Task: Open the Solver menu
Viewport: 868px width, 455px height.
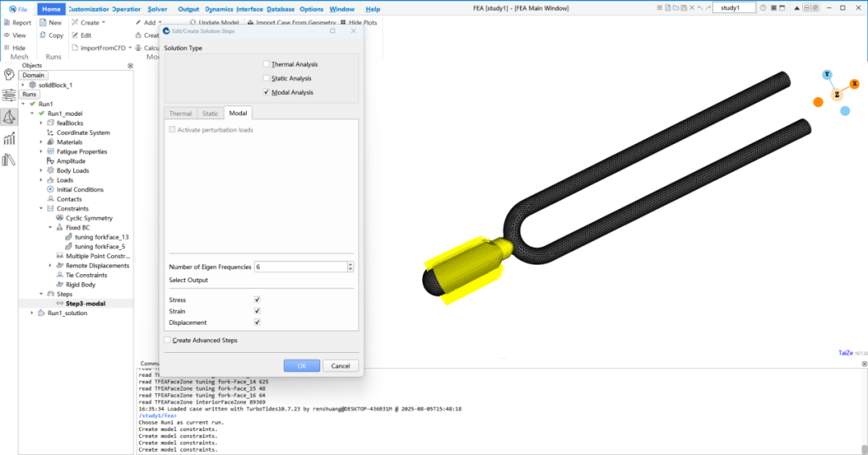Action: pyautogui.click(x=158, y=9)
